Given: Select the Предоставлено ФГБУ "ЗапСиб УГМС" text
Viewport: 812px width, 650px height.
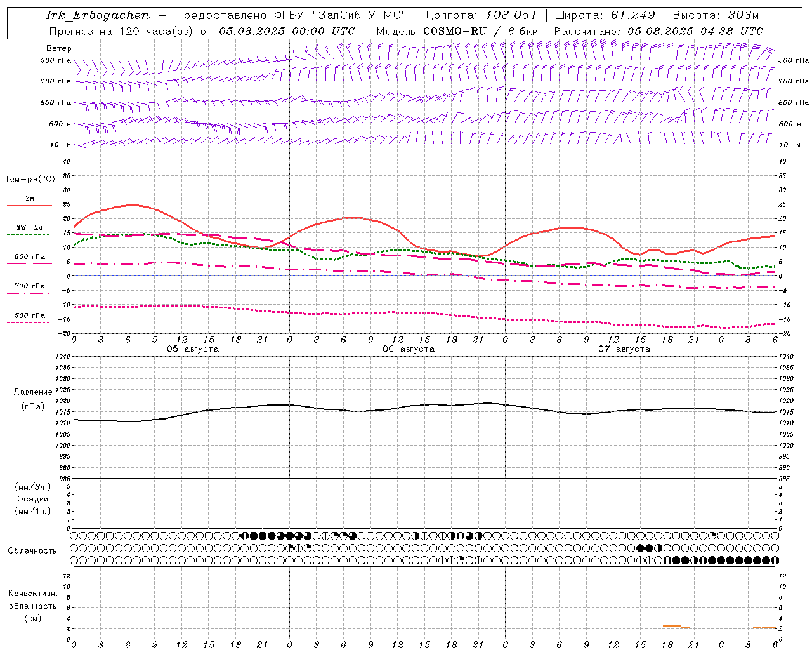Looking at the screenshot, I should coord(291,15).
